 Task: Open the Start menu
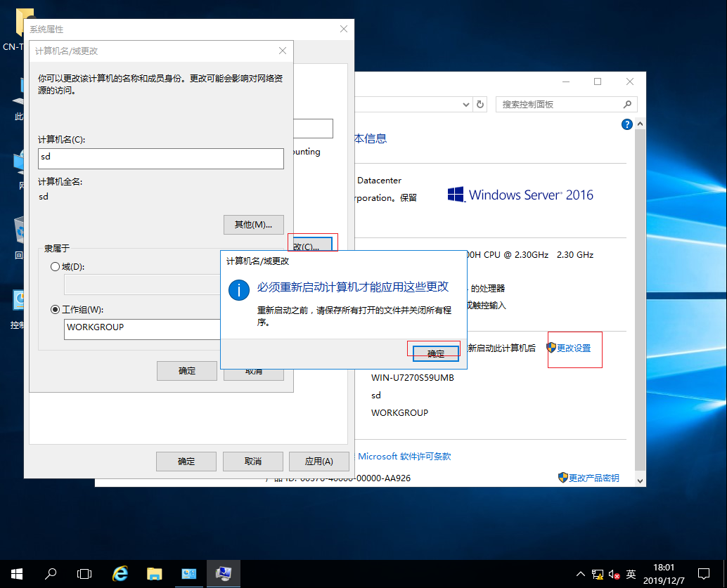point(15,574)
